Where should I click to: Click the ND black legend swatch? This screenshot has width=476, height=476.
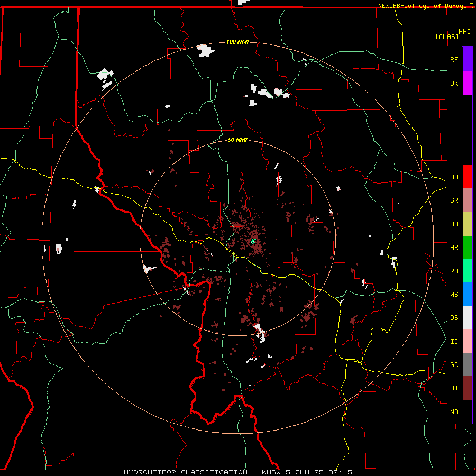(x=467, y=411)
